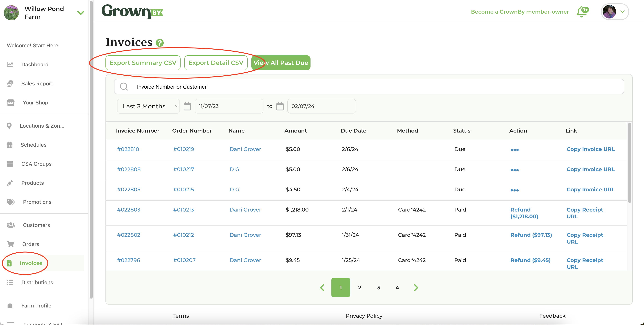Click the notification bell icon
Screen dimensions: 644x325
coord(582,12)
